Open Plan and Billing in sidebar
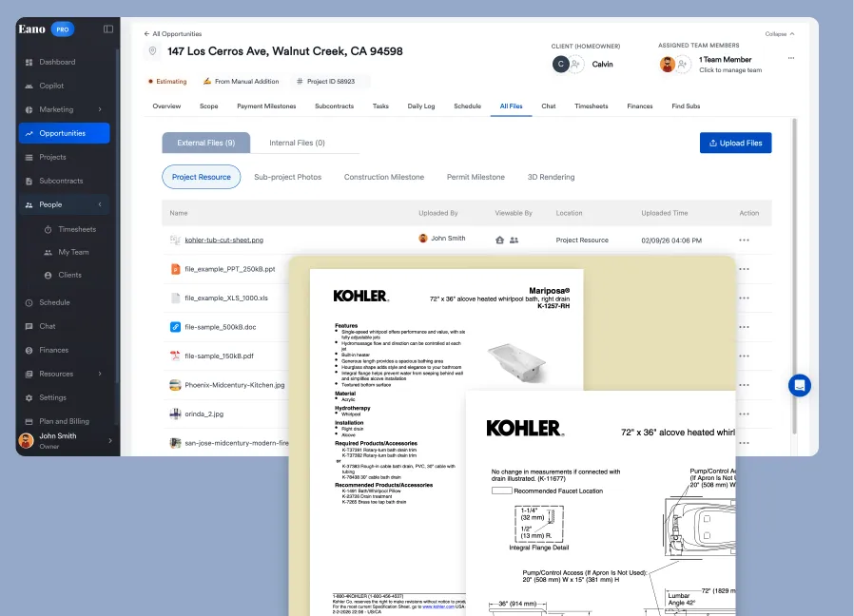 [x=64, y=421]
